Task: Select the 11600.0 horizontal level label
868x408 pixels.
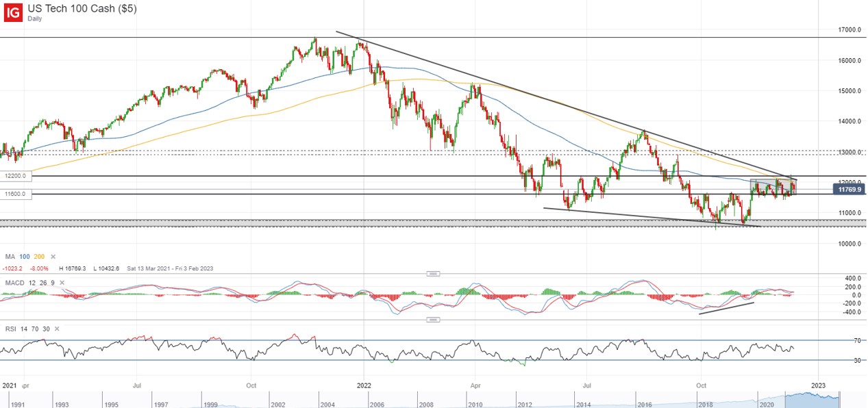Action: pos(15,194)
